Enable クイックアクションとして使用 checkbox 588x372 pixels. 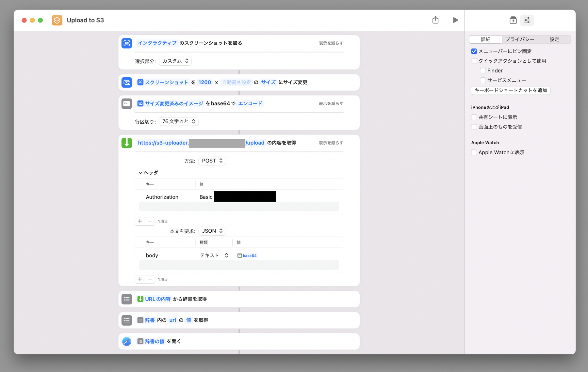pyautogui.click(x=474, y=61)
